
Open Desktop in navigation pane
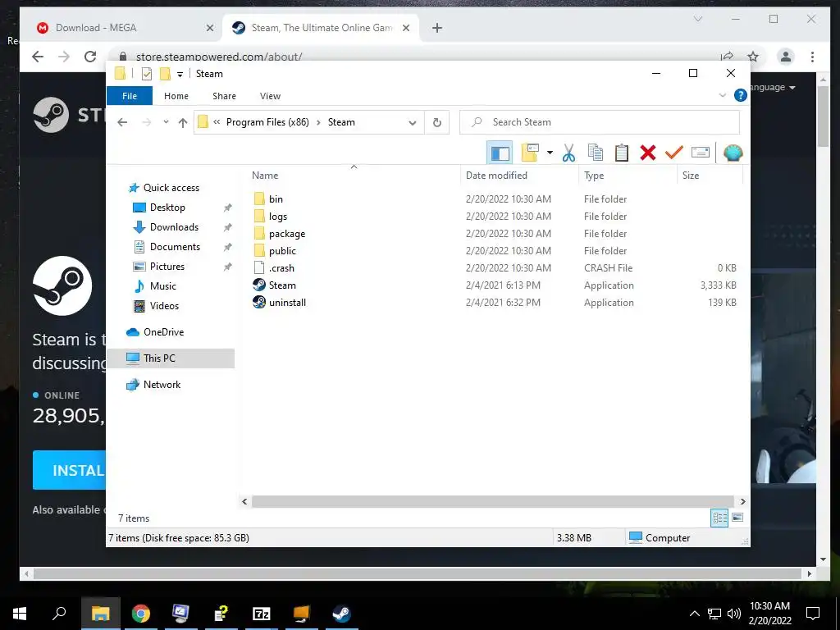click(167, 208)
